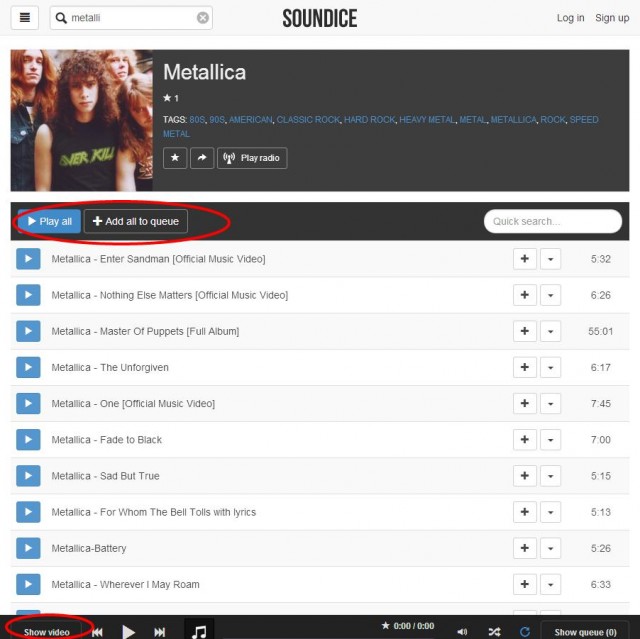Image resolution: width=640 pixels, height=639 pixels.
Task: Start Metallica's Play radio
Action: click(x=252, y=158)
